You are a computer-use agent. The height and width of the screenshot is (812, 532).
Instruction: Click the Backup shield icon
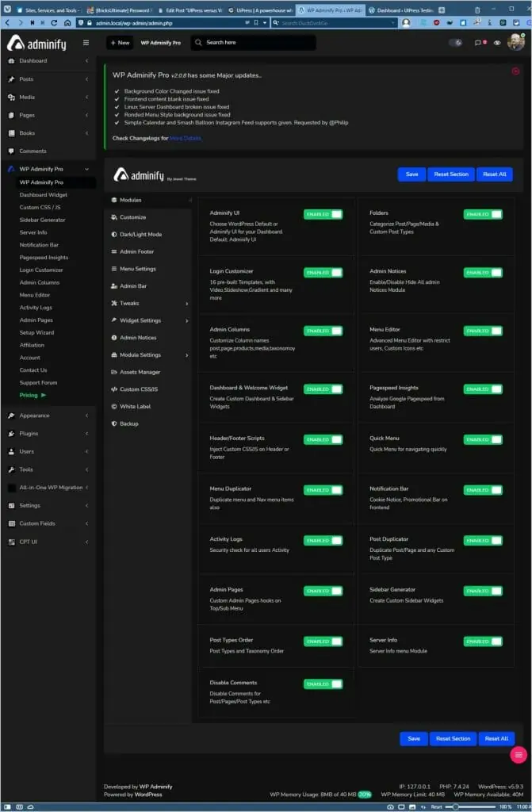114,423
